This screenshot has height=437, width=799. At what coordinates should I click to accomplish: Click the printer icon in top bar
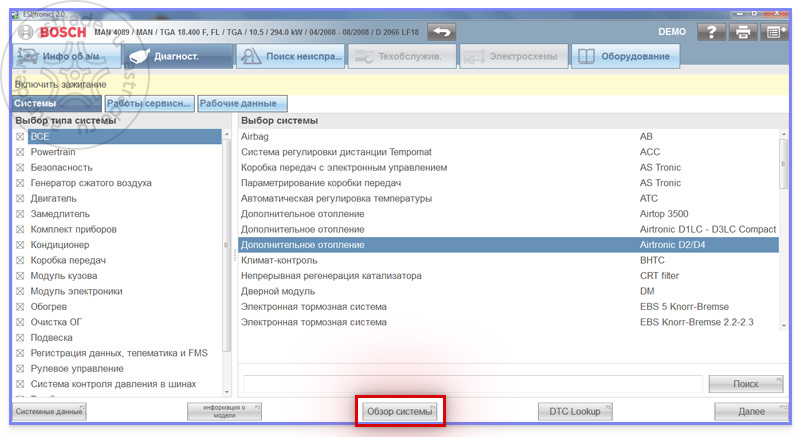[x=743, y=32]
